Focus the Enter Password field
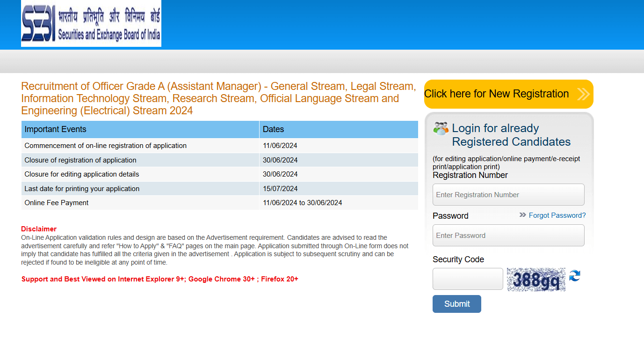The image size is (644, 340). pos(508,236)
